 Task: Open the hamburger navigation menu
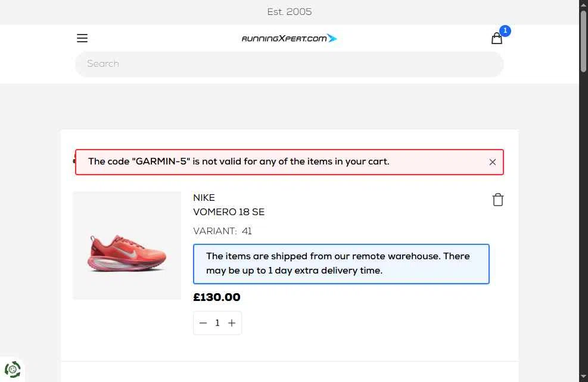[82, 38]
